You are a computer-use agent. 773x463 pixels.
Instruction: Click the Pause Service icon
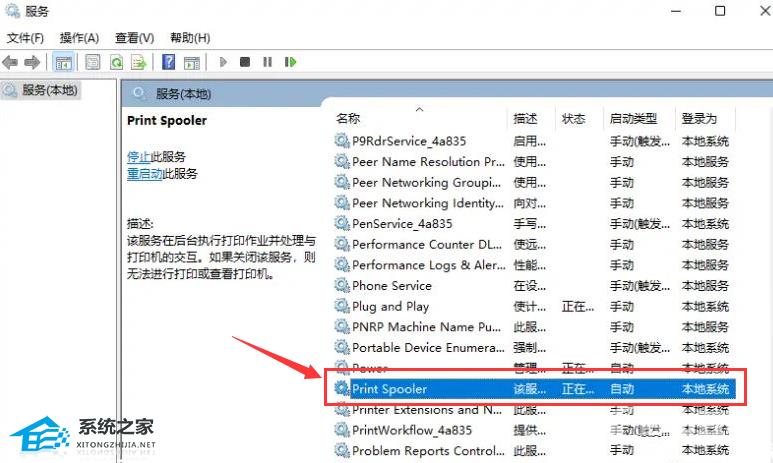coord(267,62)
